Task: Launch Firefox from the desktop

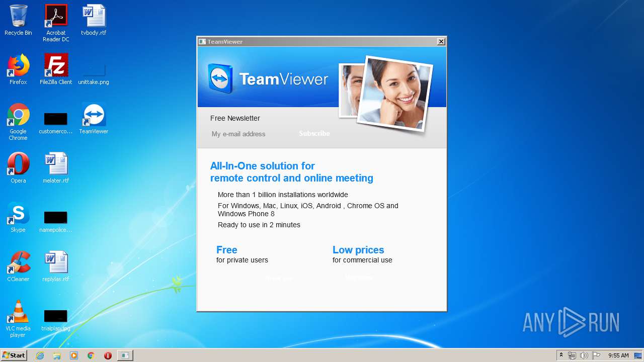Action: click(18, 69)
